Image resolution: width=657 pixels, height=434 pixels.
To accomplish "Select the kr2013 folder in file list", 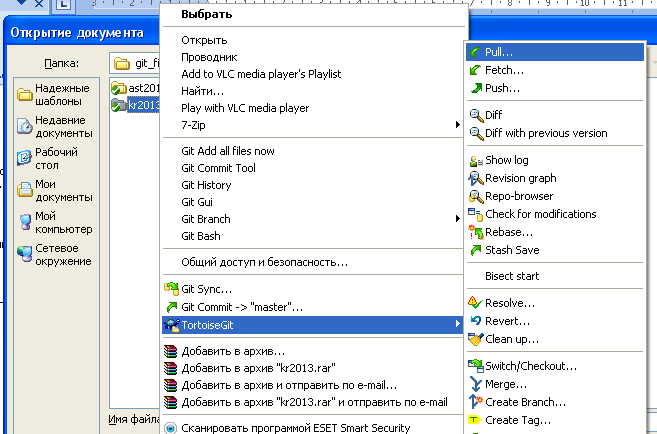I will [135, 105].
